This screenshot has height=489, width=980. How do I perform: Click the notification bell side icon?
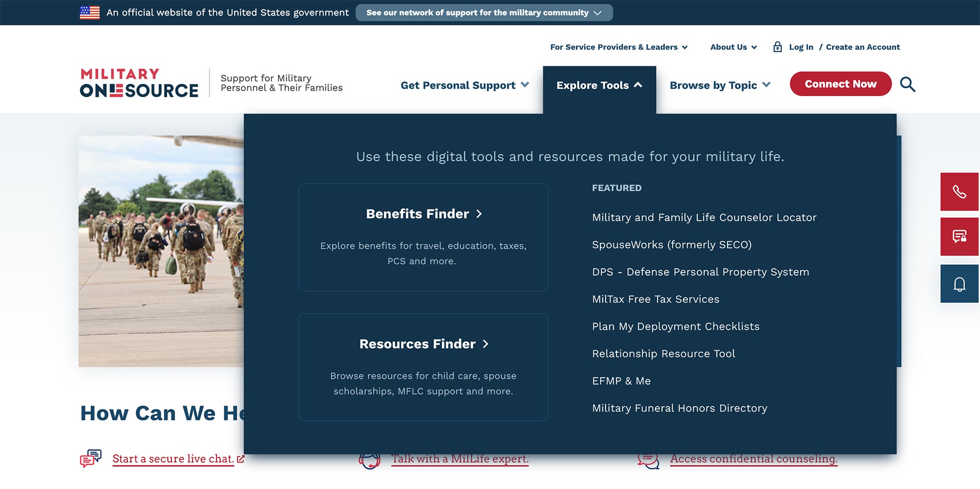[x=959, y=284]
